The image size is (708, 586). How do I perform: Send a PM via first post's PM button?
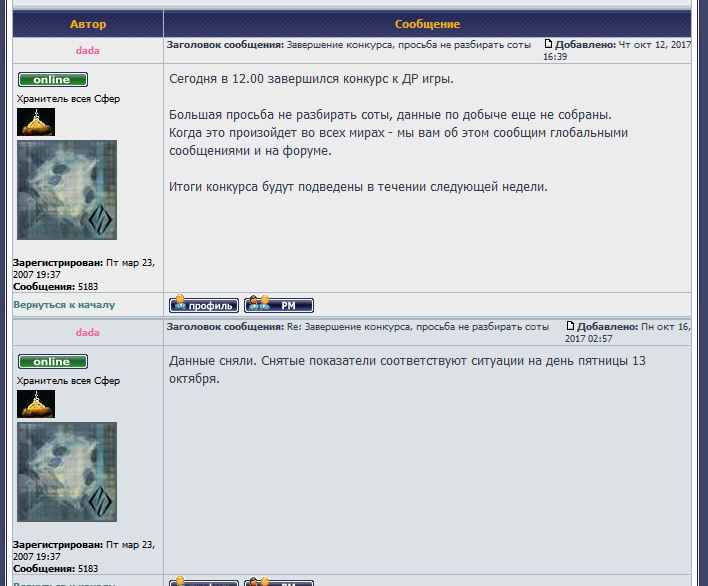tap(279, 305)
